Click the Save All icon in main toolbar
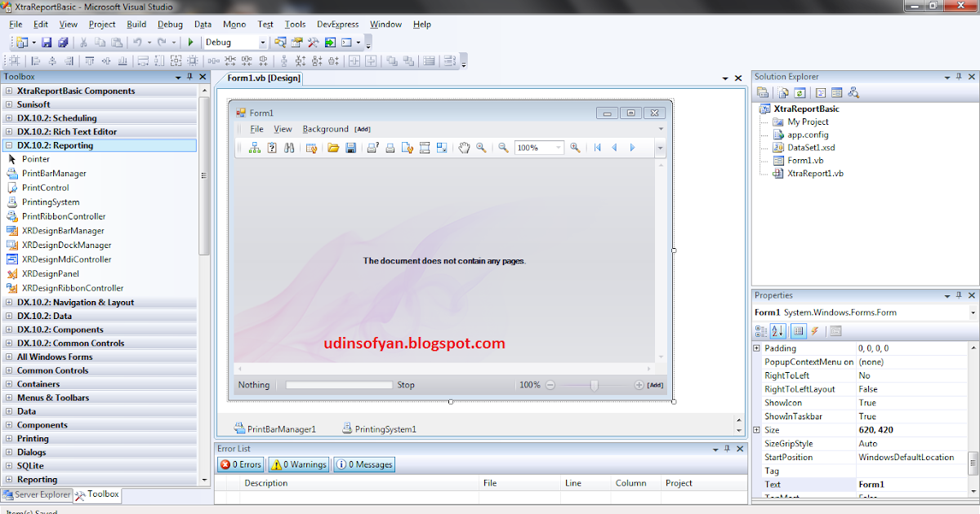Screen dimensions: 980x514 (62, 42)
